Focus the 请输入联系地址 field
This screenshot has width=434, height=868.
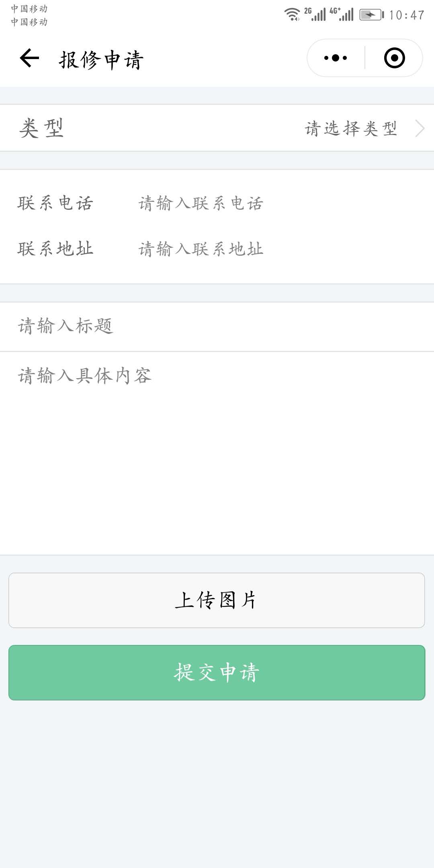(x=277, y=249)
